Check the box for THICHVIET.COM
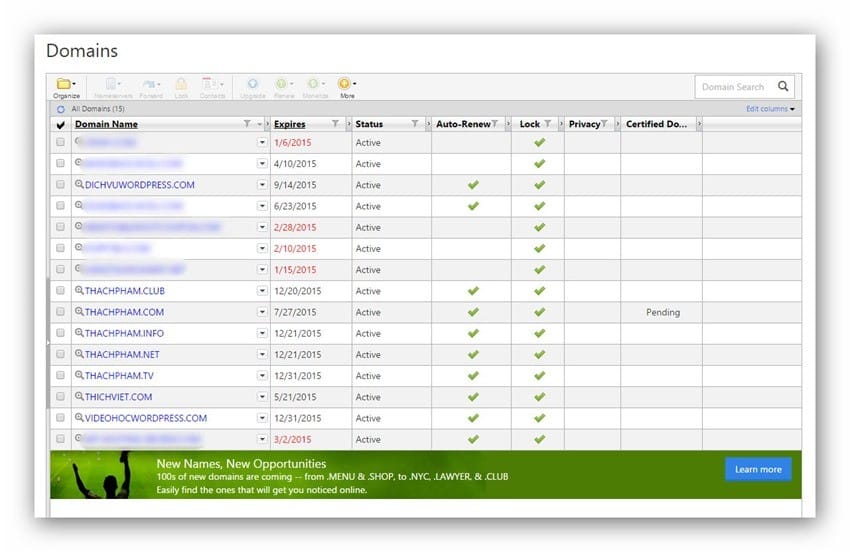The image size is (850, 552). pos(60,396)
